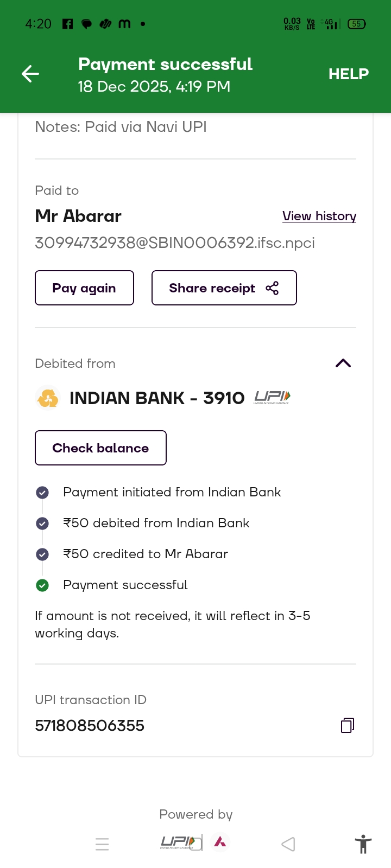Tap the Axis Bank logo at bottom

(x=220, y=842)
